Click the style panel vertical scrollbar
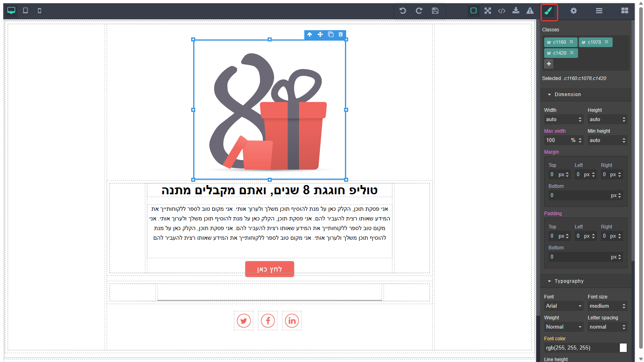 click(x=633, y=141)
